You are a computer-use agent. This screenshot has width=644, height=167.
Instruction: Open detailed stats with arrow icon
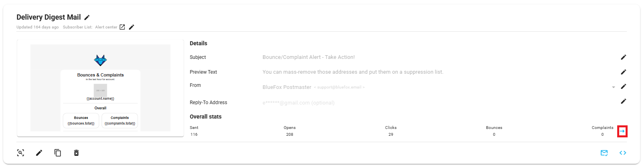tap(622, 131)
